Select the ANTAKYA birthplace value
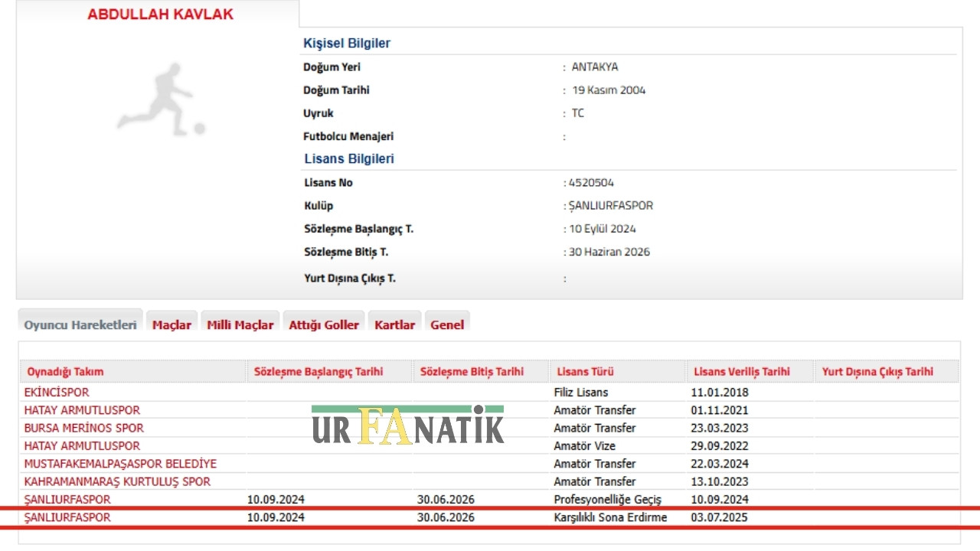The image size is (980, 551). (595, 67)
